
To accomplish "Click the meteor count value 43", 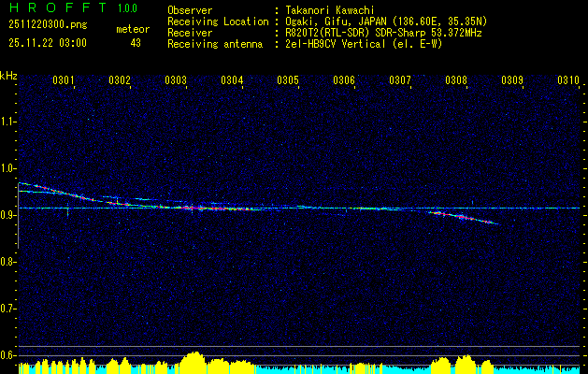I will (x=136, y=43).
